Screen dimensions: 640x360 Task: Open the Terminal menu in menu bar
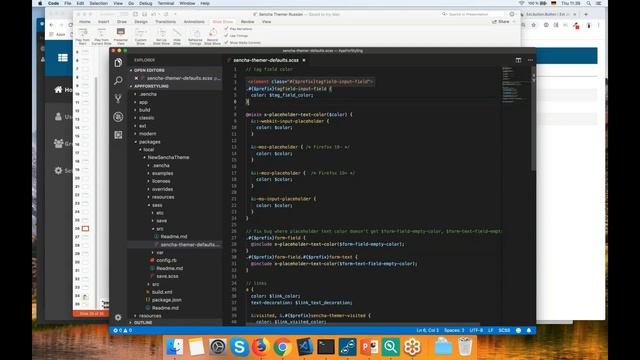[x=166, y=3]
